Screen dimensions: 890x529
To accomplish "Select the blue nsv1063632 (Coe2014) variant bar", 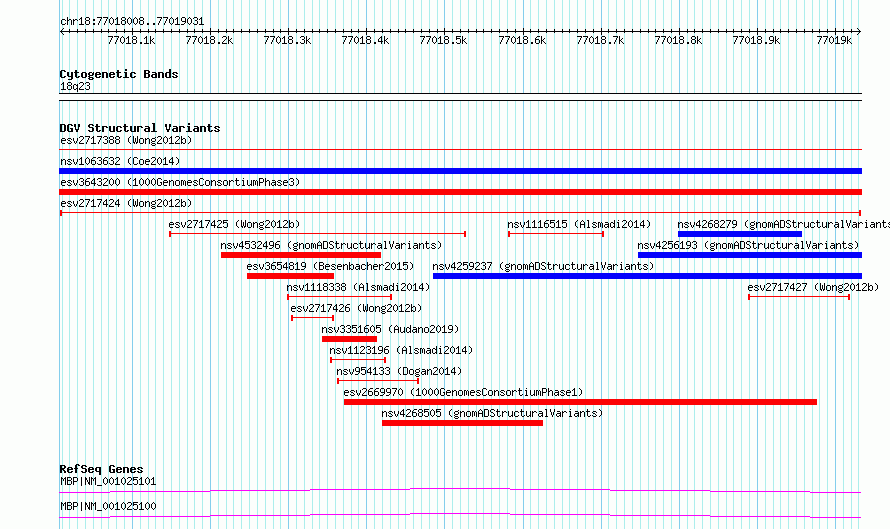I will point(460,171).
